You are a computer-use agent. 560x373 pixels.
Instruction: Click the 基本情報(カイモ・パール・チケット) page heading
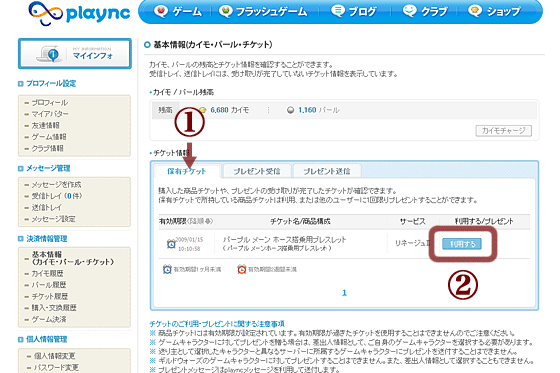[x=213, y=45]
